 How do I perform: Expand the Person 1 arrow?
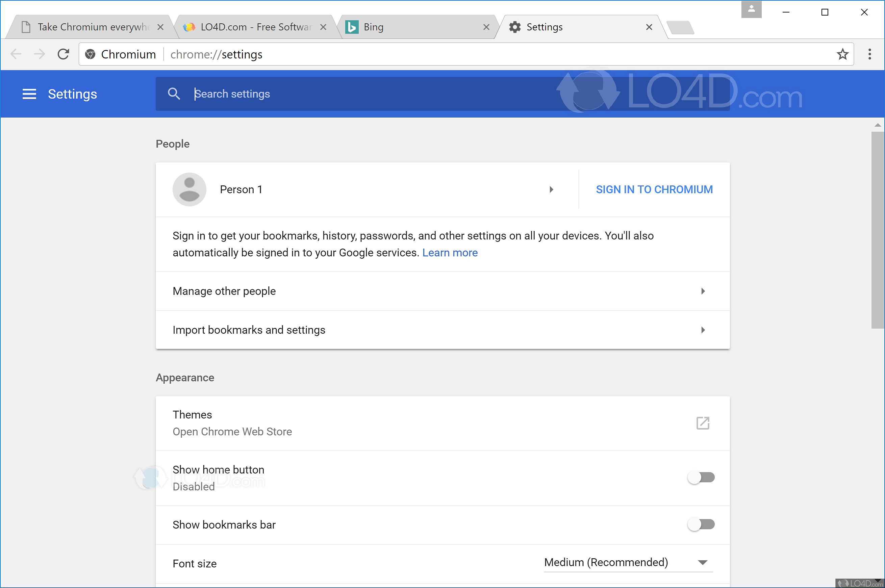tap(551, 189)
